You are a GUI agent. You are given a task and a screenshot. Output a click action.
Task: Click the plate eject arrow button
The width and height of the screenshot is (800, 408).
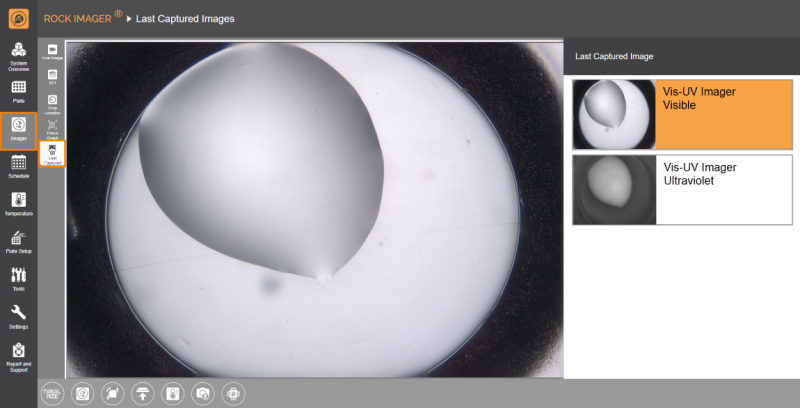point(142,393)
